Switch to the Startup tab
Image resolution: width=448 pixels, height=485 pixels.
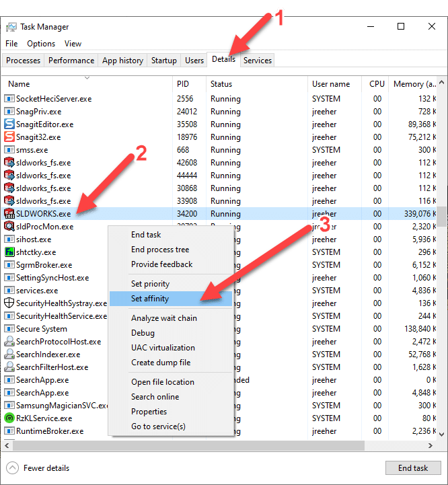point(164,61)
